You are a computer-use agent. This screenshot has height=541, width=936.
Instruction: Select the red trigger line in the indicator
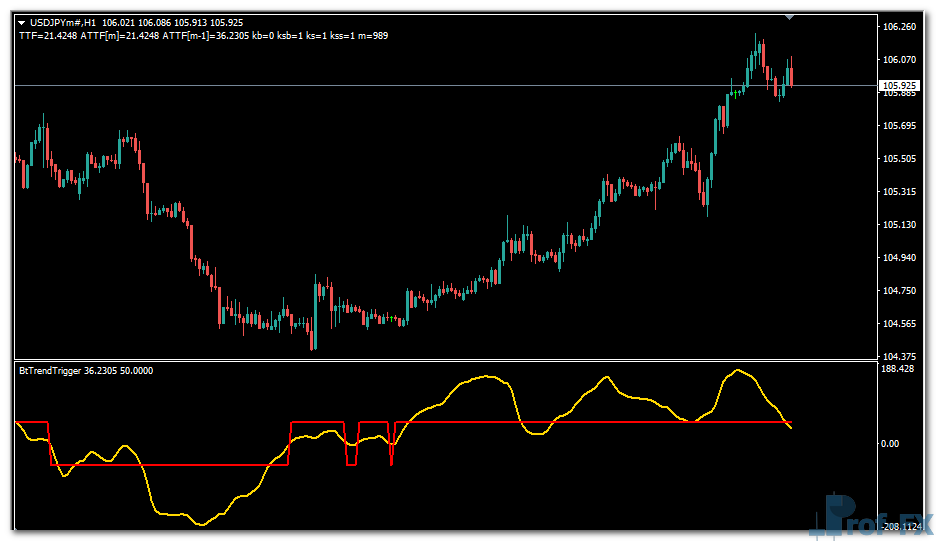click(x=600, y=422)
